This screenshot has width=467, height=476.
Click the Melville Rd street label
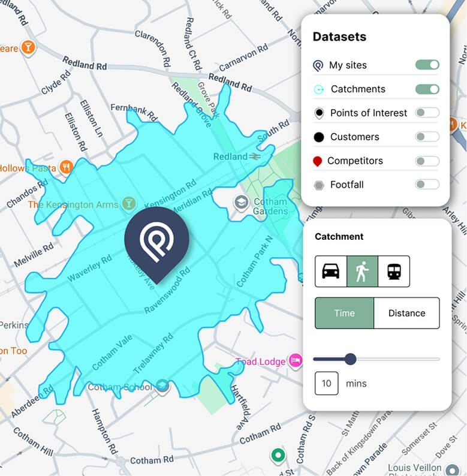[34, 255]
